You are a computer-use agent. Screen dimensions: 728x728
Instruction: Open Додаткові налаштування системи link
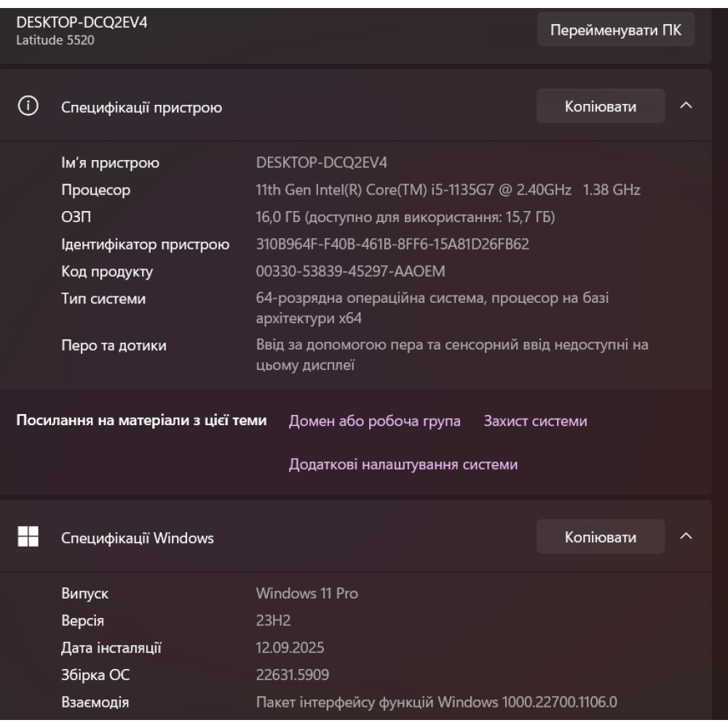pyautogui.click(x=403, y=465)
